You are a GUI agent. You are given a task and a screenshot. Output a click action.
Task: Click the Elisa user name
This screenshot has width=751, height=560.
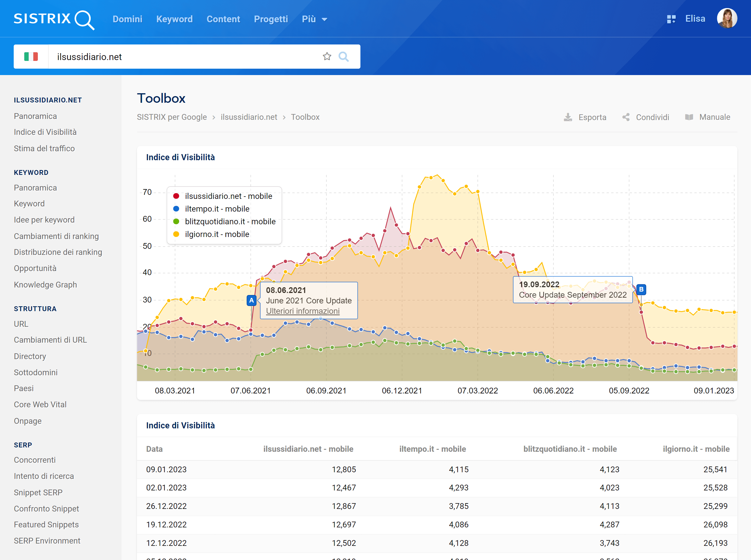click(x=695, y=19)
